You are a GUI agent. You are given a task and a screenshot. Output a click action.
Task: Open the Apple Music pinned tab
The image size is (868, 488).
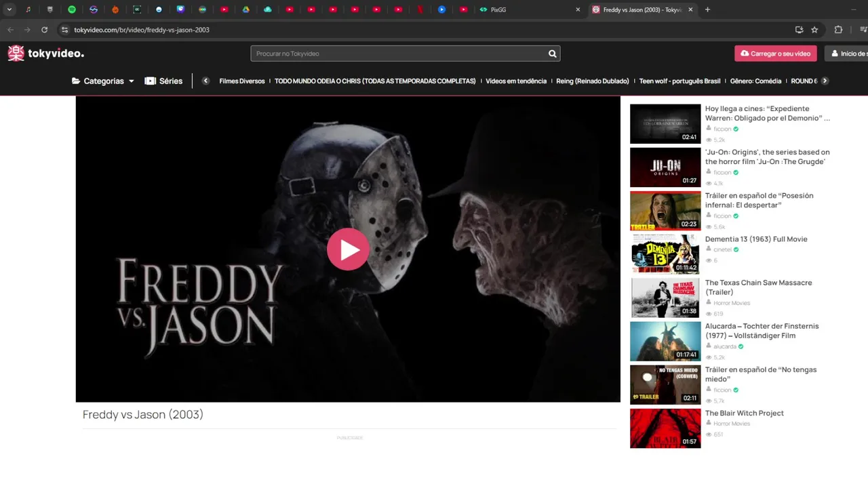28,9
